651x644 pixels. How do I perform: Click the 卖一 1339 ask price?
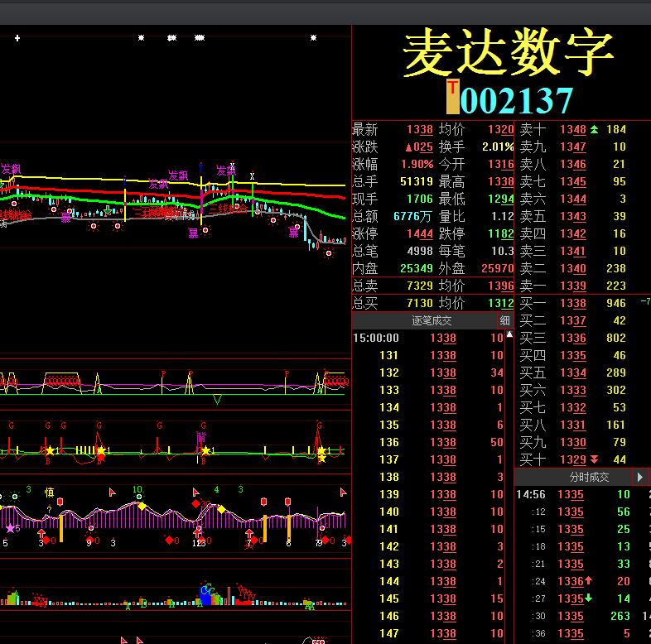click(573, 286)
